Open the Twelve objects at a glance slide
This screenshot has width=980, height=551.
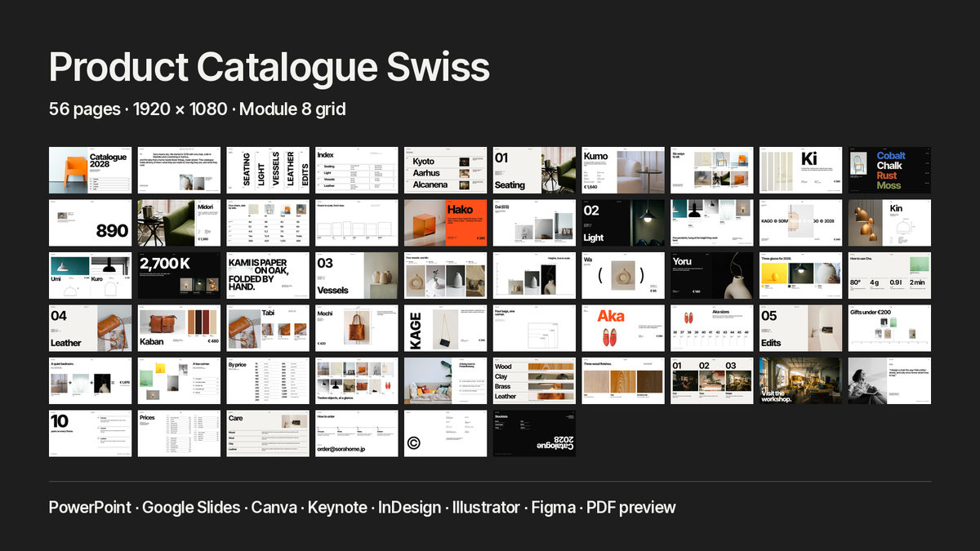(357, 380)
